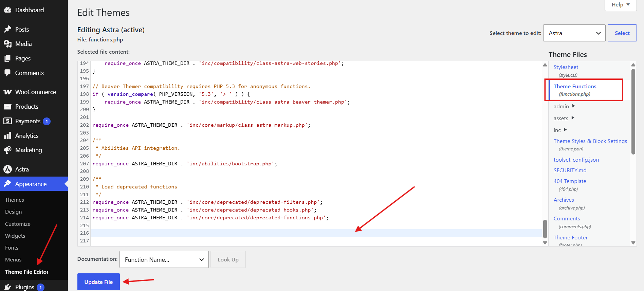Click the Posts pushpin icon
This screenshot has height=291, width=644.
click(x=7, y=29)
